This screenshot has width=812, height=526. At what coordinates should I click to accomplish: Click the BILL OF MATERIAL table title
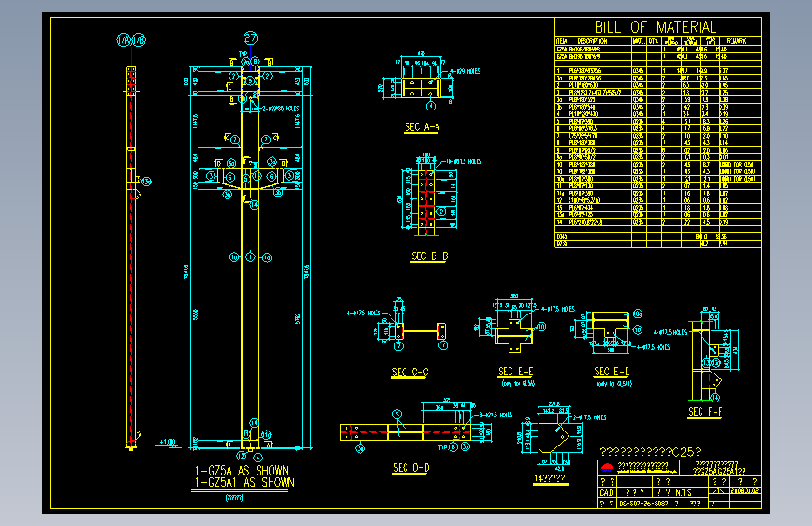[655, 26]
